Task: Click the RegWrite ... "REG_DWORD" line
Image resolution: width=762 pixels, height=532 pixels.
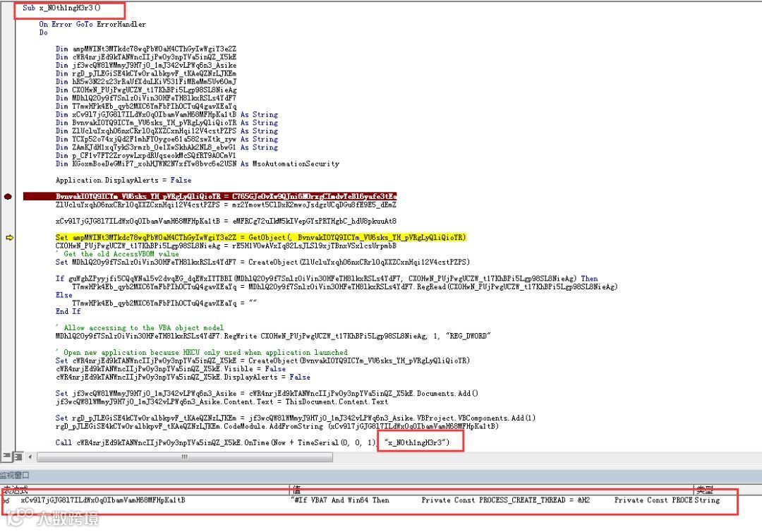Action: tap(273, 336)
